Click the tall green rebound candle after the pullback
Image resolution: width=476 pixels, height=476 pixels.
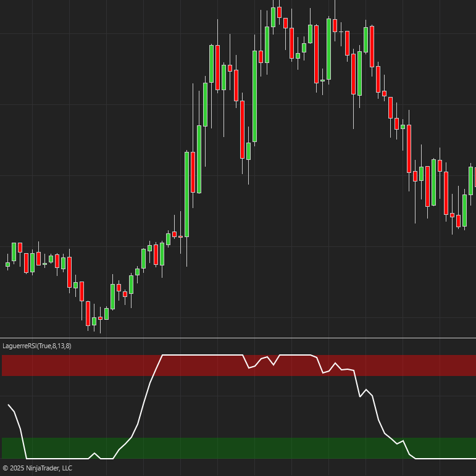[255, 96]
